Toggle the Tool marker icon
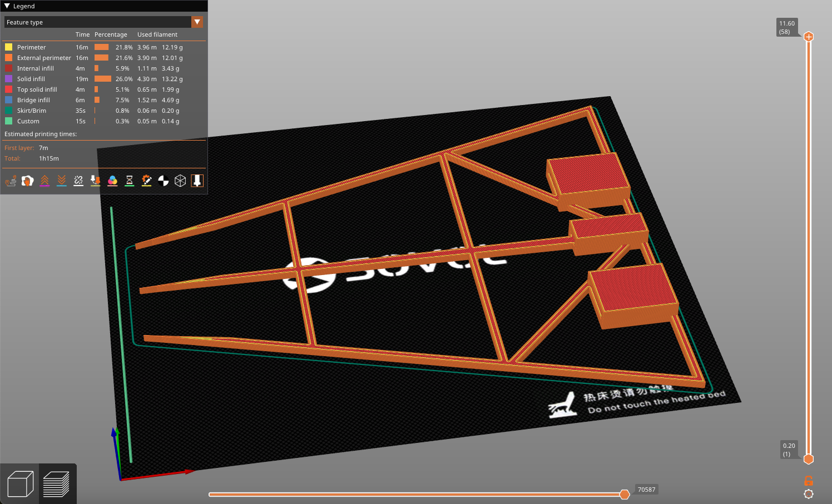Image resolution: width=832 pixels, height=504 pixels. click(197, 181)
